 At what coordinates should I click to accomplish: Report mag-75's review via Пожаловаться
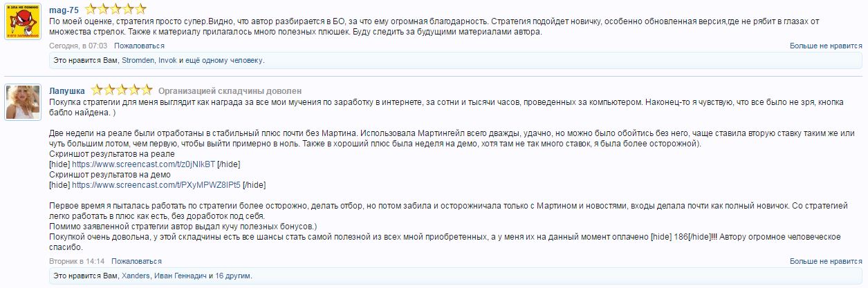[139, 46]
